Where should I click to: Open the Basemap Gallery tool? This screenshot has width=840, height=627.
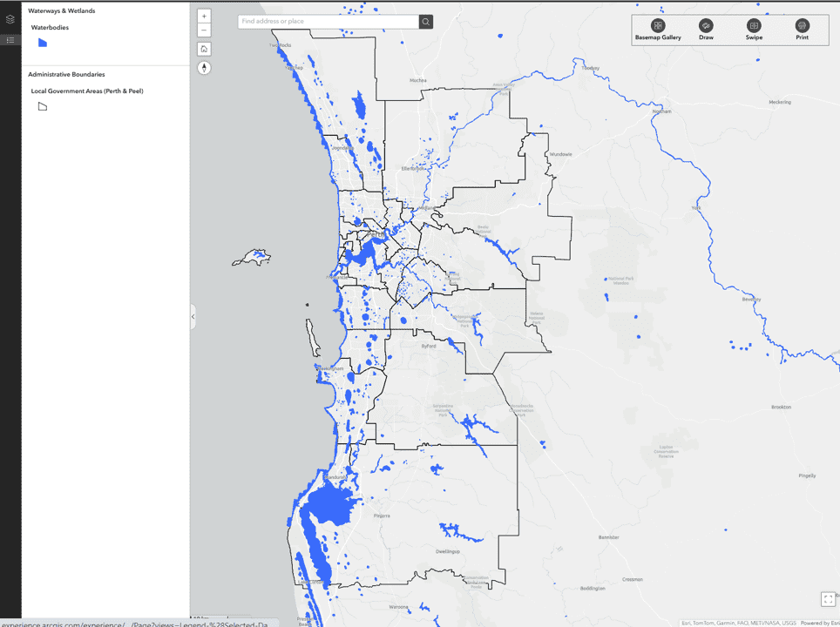tap(658, 30)
